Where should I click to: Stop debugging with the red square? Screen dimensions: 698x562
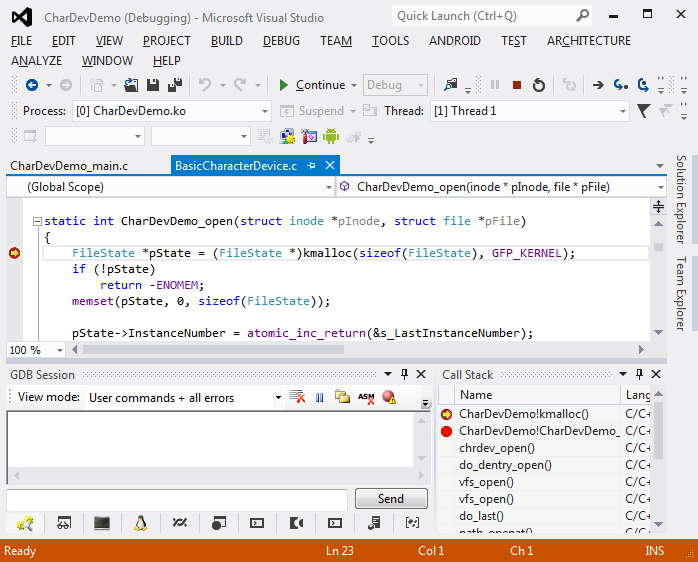[x=516, y=85]
